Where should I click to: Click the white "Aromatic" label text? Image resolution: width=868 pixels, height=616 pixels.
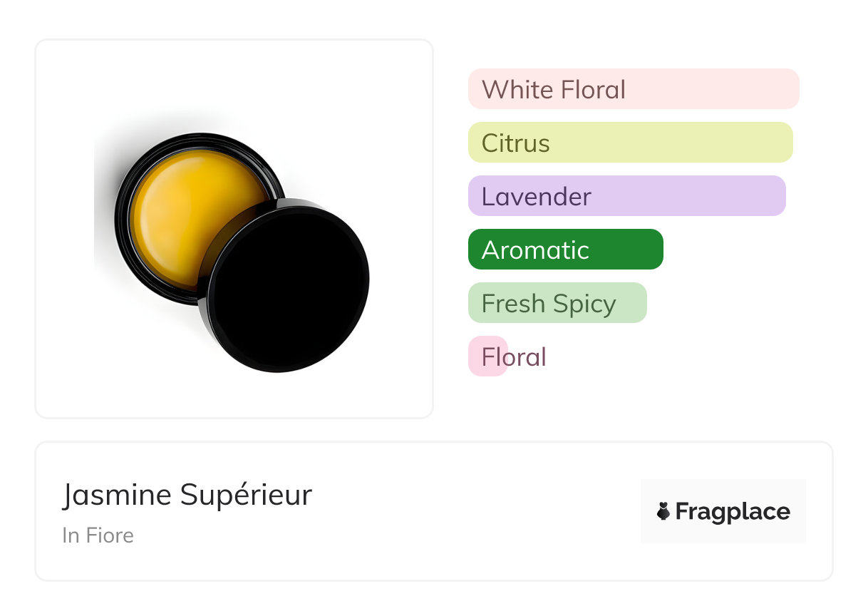point(535,250)
